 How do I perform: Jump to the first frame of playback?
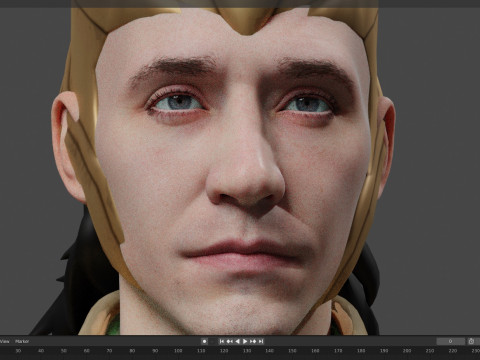(x=222, y=341)
